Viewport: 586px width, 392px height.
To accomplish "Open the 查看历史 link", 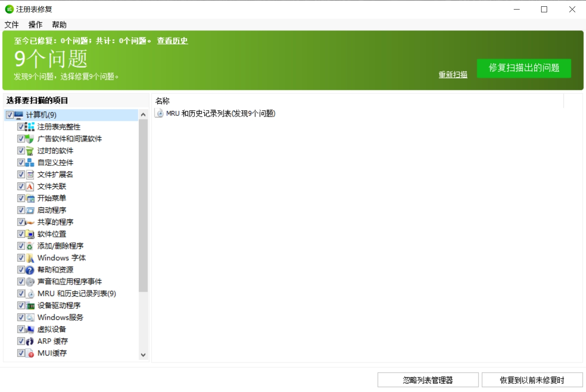I will (x=172, y=40).
